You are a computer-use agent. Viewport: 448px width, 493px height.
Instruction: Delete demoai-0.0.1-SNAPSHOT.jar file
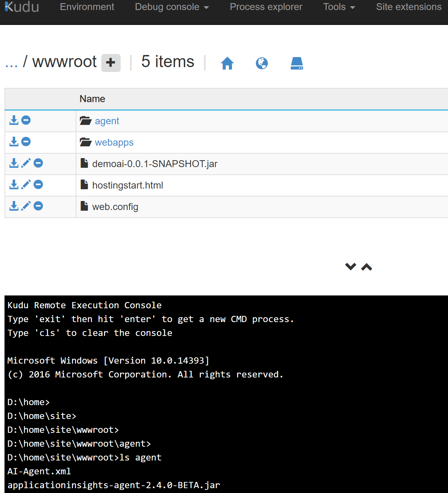[x=38, y=163]
